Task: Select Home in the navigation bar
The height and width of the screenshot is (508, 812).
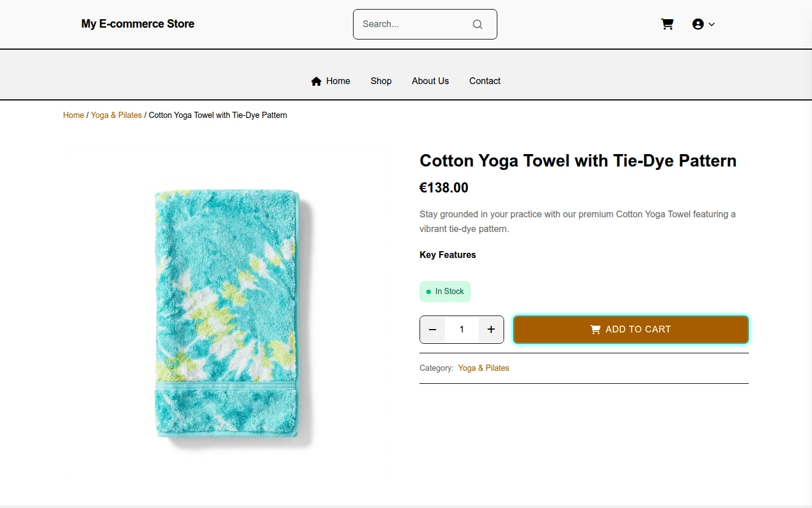Action: pyautogui.click(x=338, y=81)
